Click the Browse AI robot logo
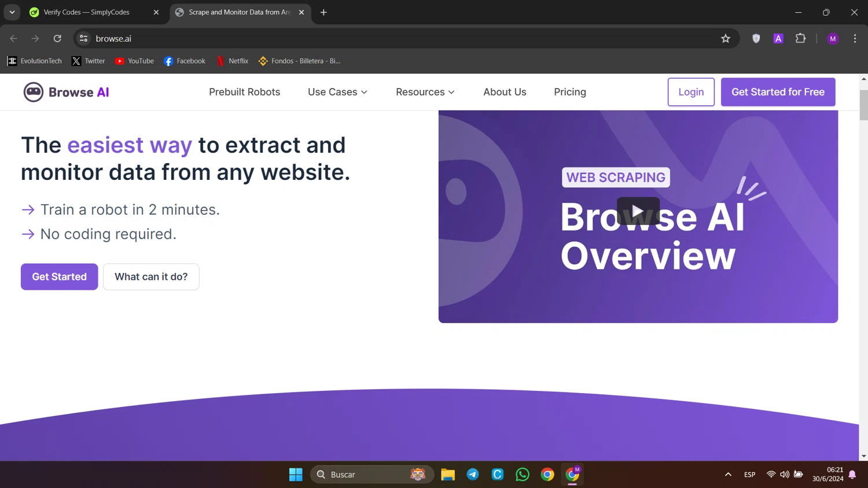 [x=66, y=92]
